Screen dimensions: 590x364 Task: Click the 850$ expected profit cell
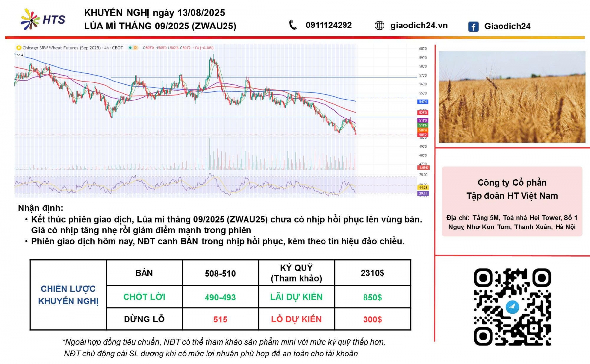[x=372, y=297]
